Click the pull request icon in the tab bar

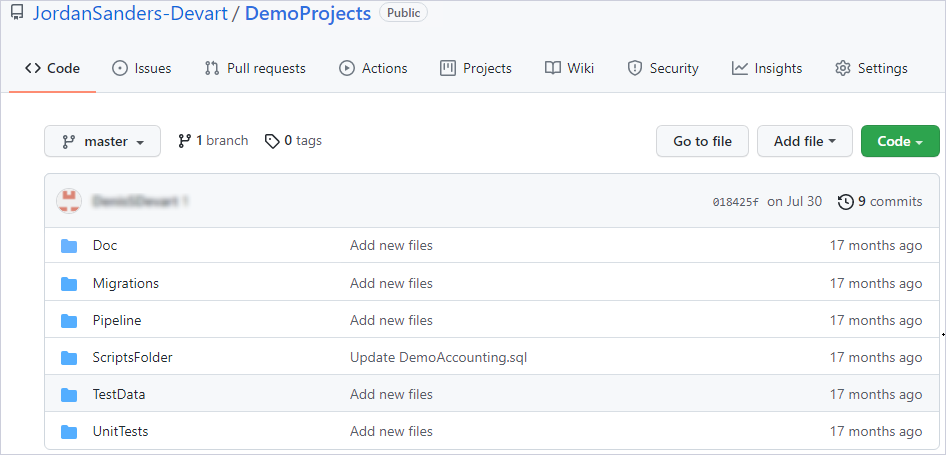point(212,68)
